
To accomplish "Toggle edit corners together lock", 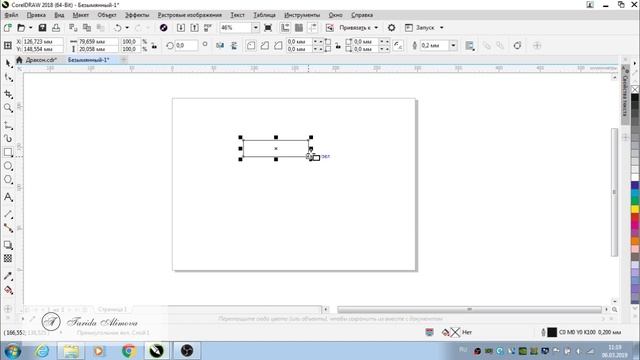I will point(338,46).
